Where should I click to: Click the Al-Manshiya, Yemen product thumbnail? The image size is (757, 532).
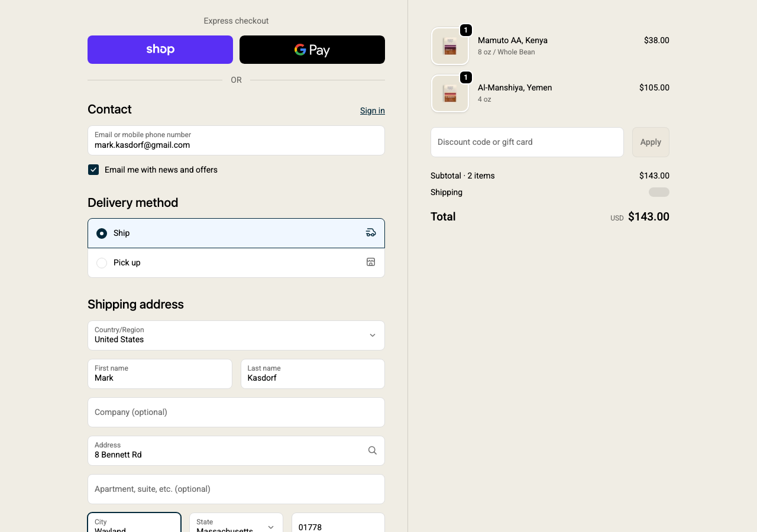click(450, 93)
